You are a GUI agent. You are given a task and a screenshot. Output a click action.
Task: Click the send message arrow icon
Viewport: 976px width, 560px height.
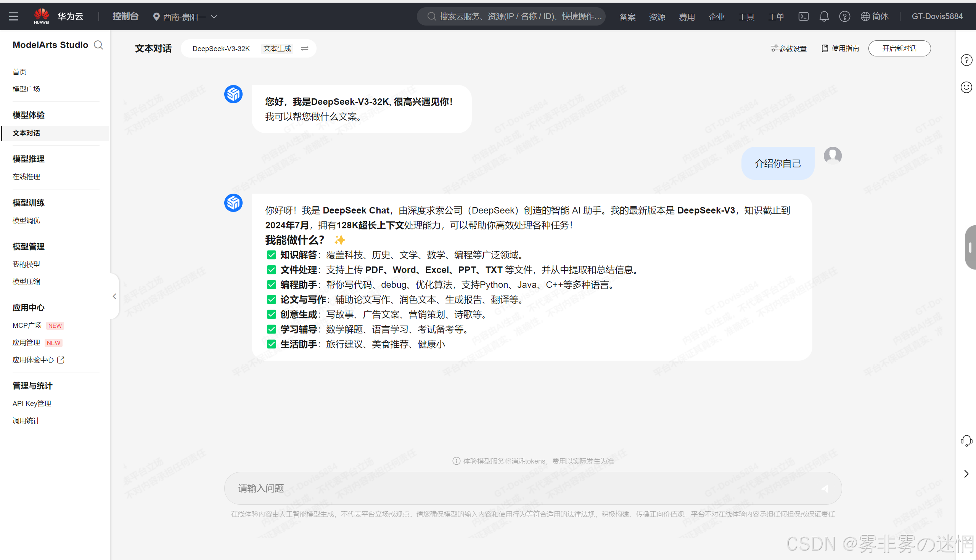[825, 488]
